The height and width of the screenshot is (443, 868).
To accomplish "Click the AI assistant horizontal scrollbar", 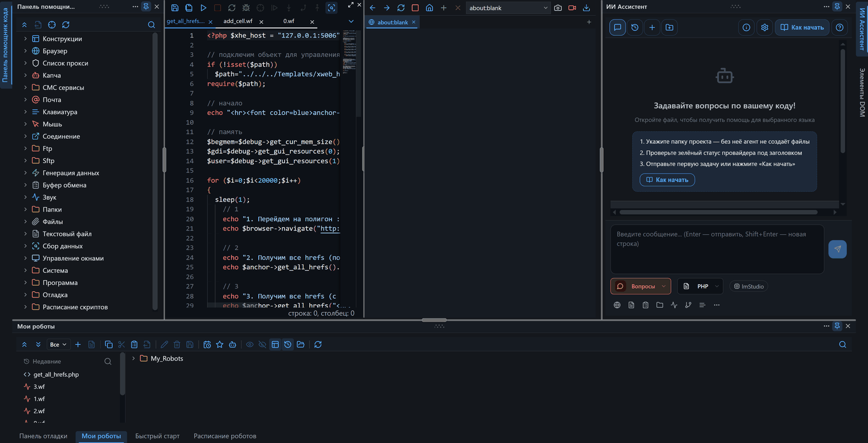I will (x=718, y=212).
